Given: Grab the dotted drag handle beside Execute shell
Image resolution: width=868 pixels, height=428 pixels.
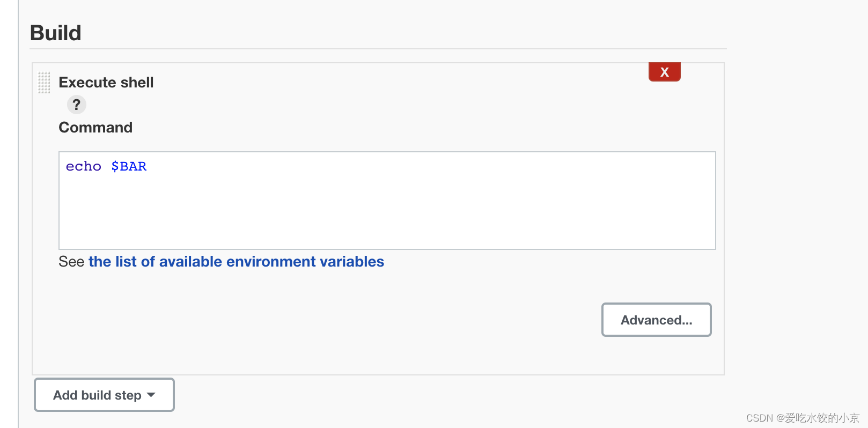Looking at the screenshot, I should [x=44, y=83].
